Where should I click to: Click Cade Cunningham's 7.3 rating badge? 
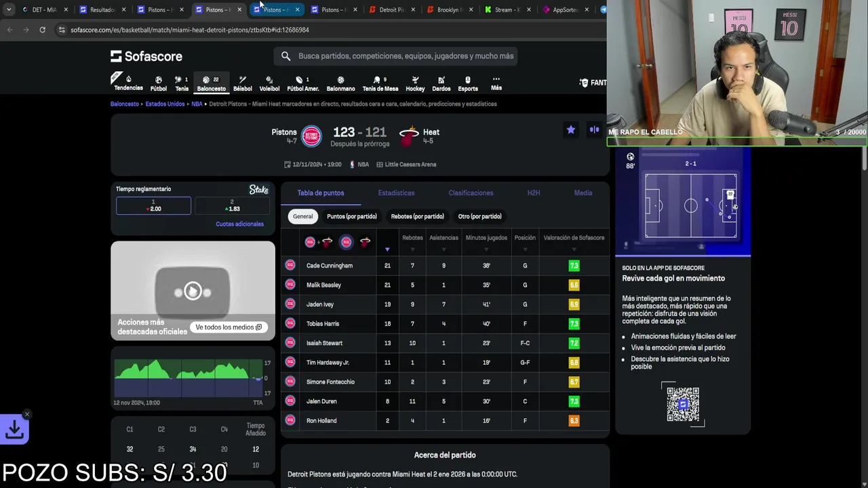click(x=574, y=266)
